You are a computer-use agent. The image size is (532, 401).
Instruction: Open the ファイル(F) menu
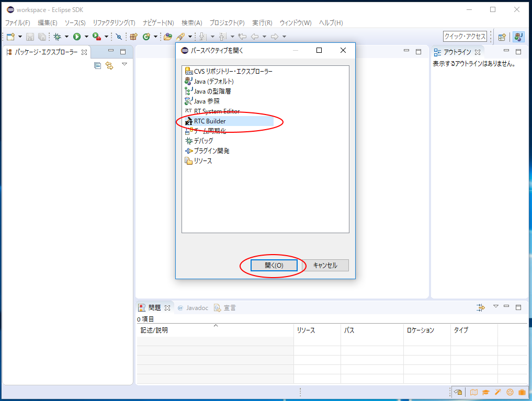point(17,23)
